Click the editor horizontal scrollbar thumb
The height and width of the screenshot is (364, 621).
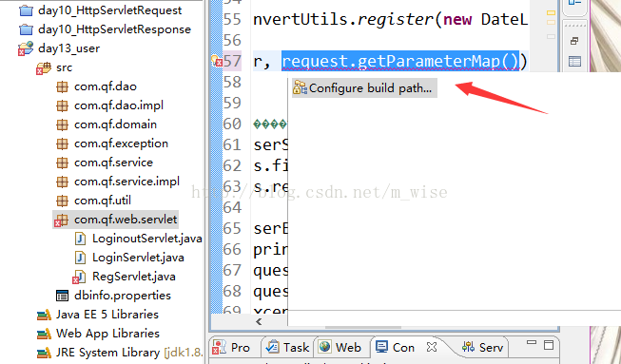coord(363,327)
